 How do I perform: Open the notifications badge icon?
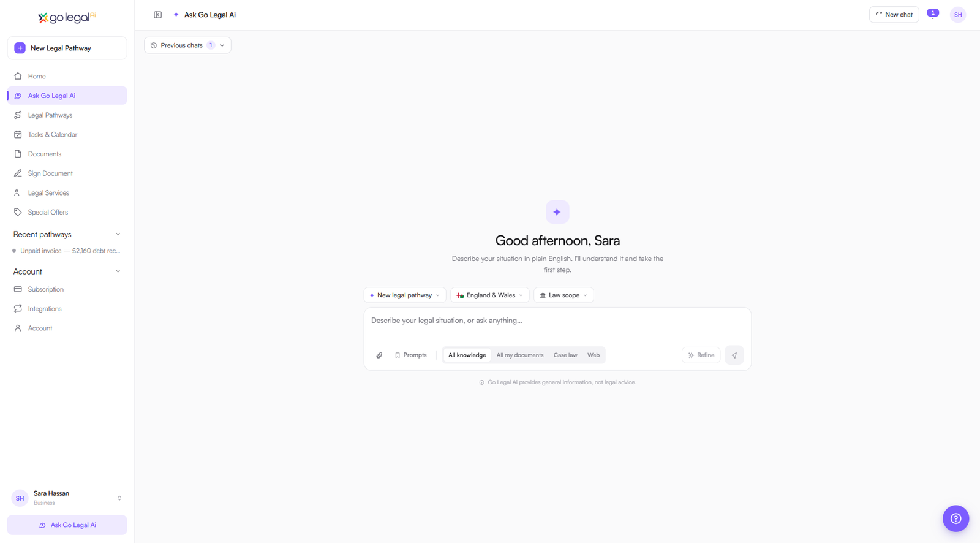tap(933, 13)
